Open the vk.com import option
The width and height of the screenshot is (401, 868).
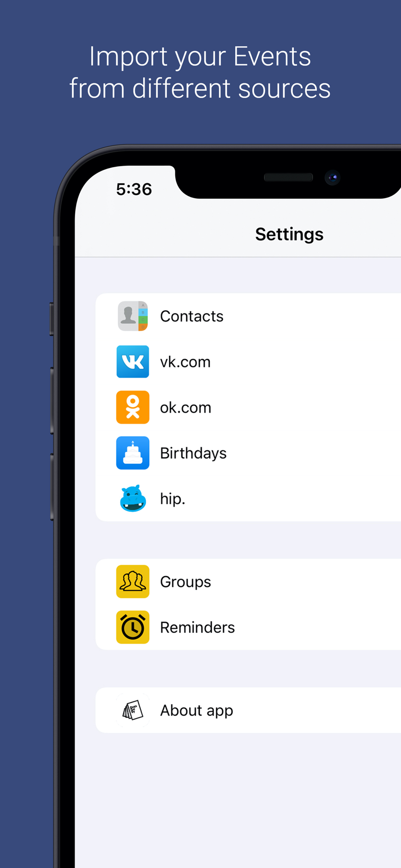point(248,362)
